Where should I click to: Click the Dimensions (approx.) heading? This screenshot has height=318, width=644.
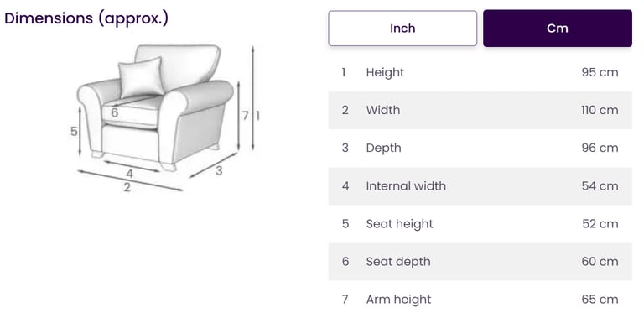click(x=86, y=18)
